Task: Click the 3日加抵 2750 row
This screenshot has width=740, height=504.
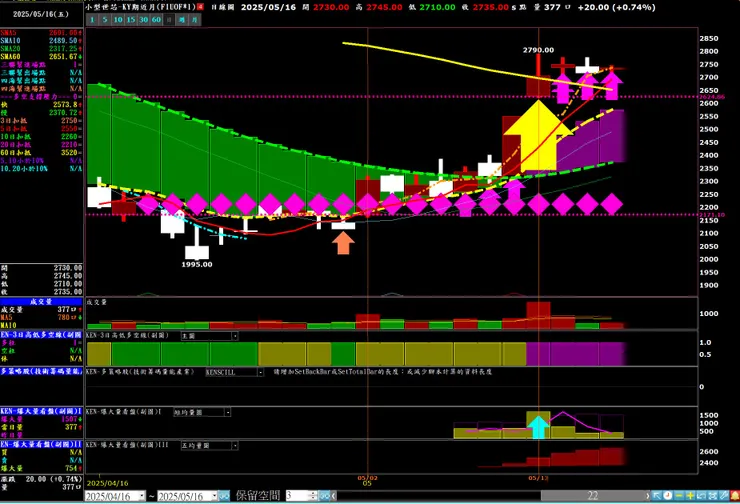Action: click(x=42, y=120)
